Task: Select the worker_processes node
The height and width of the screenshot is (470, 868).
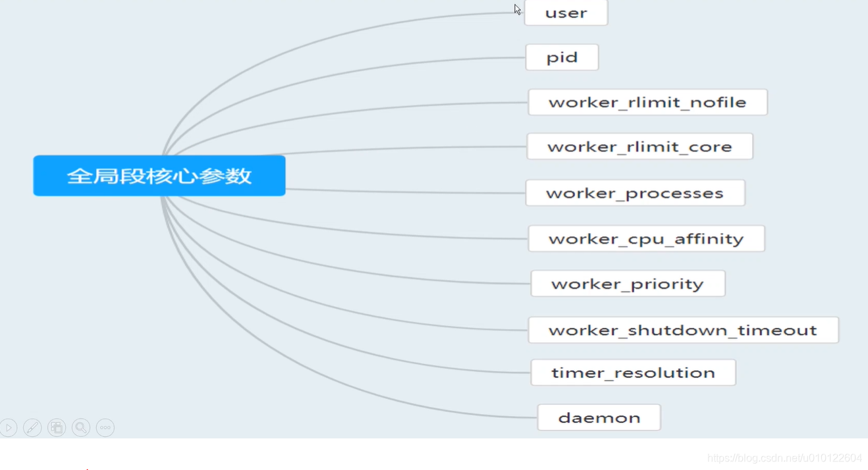Action: [x=635, y=193]
